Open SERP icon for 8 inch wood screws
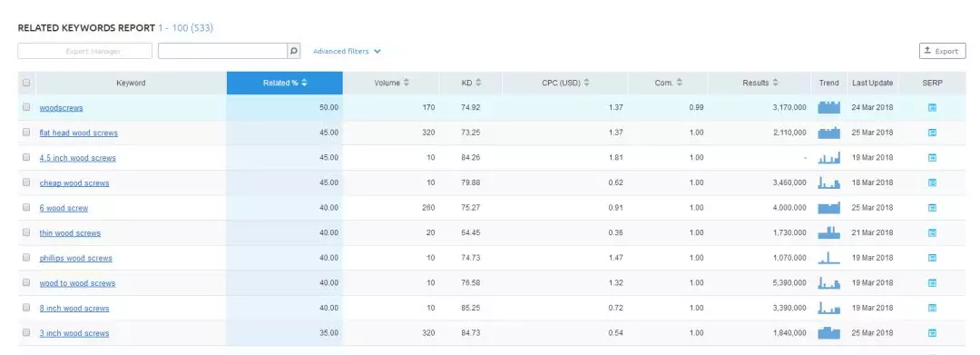Image resolution: width=980 pixels, height=355 pixels. click(932, 308)
